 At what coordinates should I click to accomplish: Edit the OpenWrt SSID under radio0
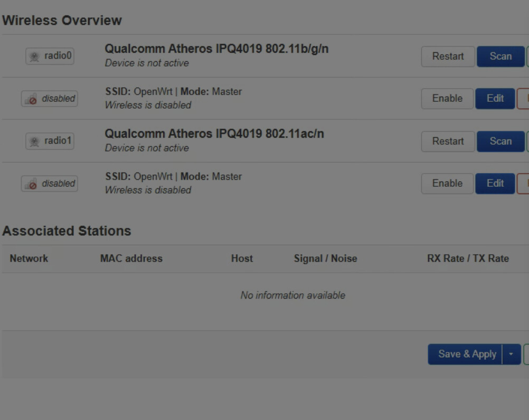(495, 99)
